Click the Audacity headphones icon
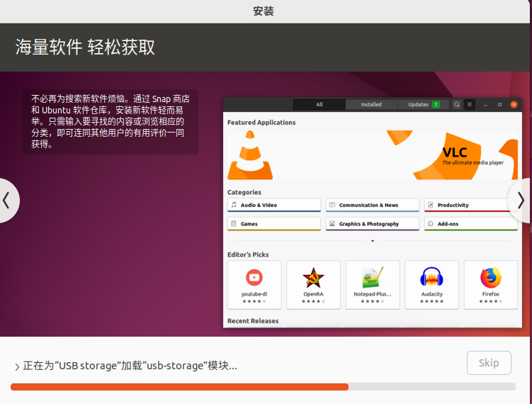 [431, 277]
